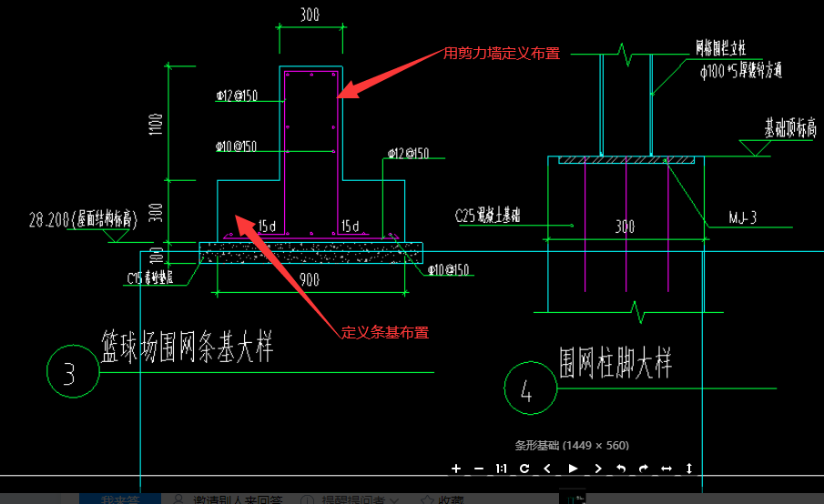Click the C25 混凝土基础 label
The height and width of the screenshot is (504, 824).
(487, 216)
